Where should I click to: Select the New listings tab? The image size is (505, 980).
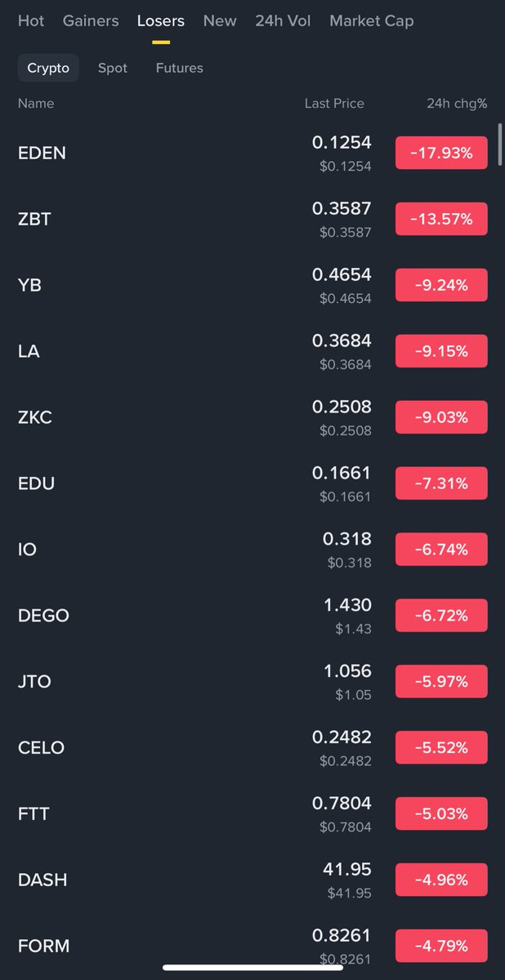coord(220,21)
